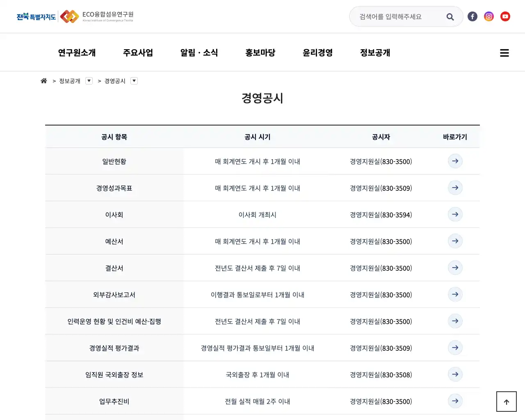Open arrow shortcut for 이사회 row
525x420 pixels.
pyautogui.click(x=455, y=215)
